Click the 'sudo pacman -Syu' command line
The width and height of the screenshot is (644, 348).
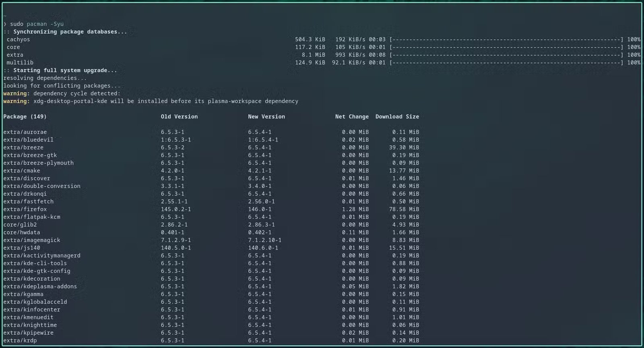pyautogui.click(x=37, y=24)
